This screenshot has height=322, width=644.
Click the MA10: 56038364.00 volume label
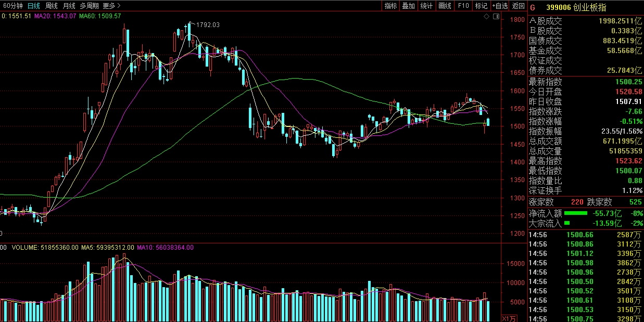(165, 248)
